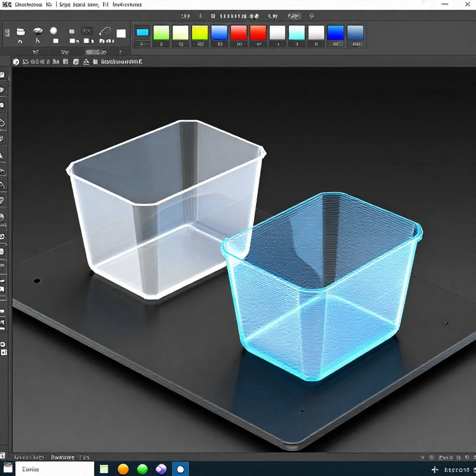The image size is (476, 476).
Task: Pick the light cyan material swatch
Action: (x=297, y=32)
